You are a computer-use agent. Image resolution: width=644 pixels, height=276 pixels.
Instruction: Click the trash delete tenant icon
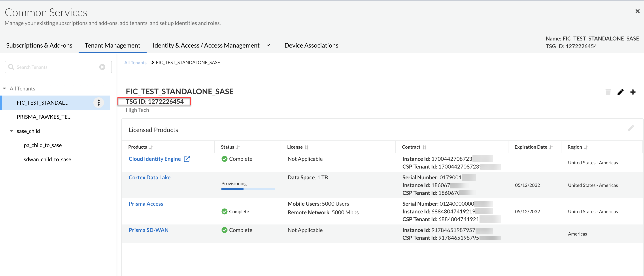click(608, 92)
